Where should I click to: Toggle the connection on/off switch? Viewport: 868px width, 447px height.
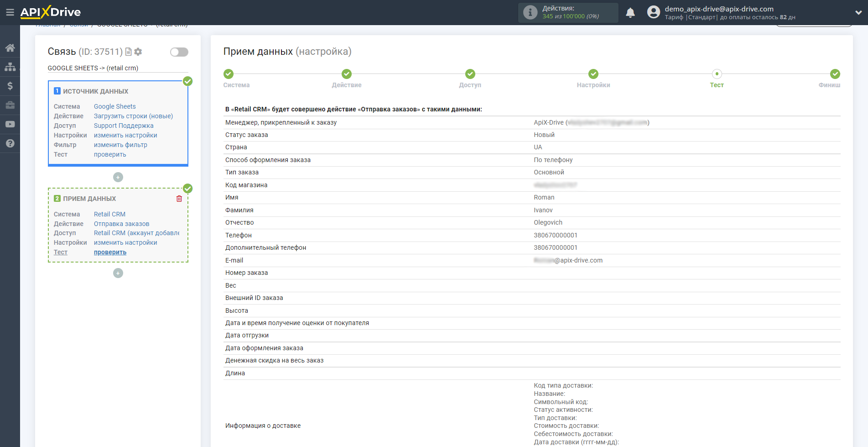179,52
